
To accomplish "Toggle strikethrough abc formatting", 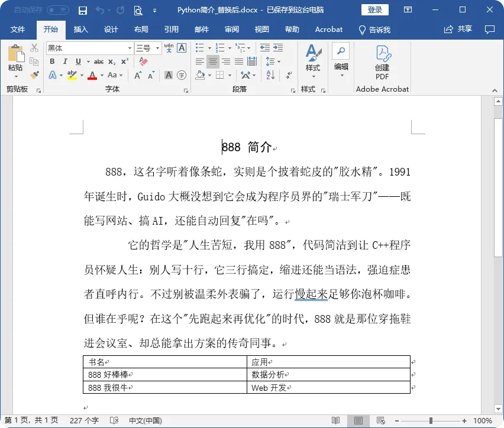I will pos(99,61).
